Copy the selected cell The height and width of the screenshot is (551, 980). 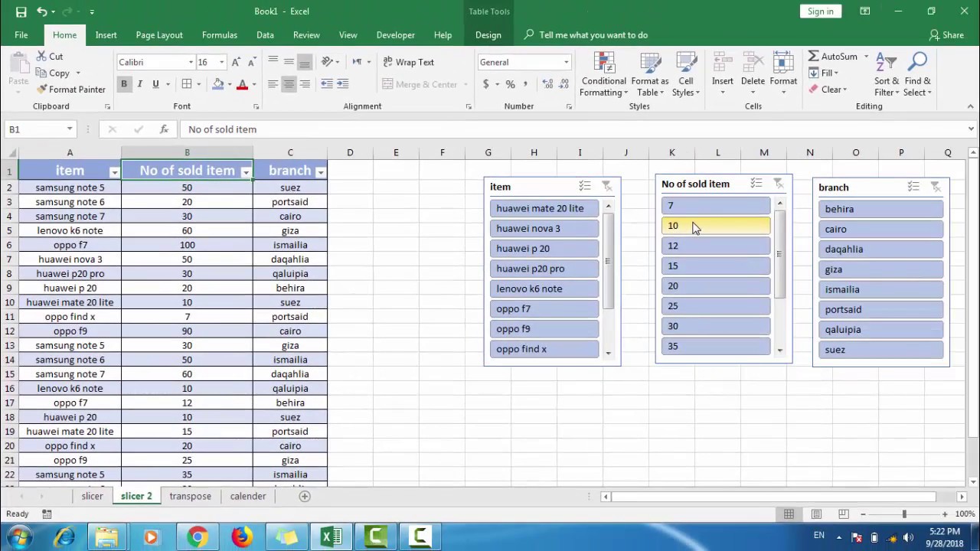53,73
